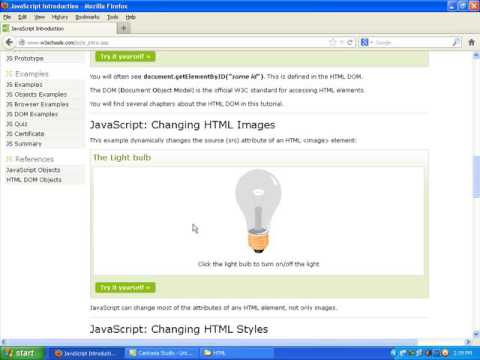The height and width of the screenshot is (360, 480).
Task: Click Try it yourself below light bulb
Action: pos(125,288)
